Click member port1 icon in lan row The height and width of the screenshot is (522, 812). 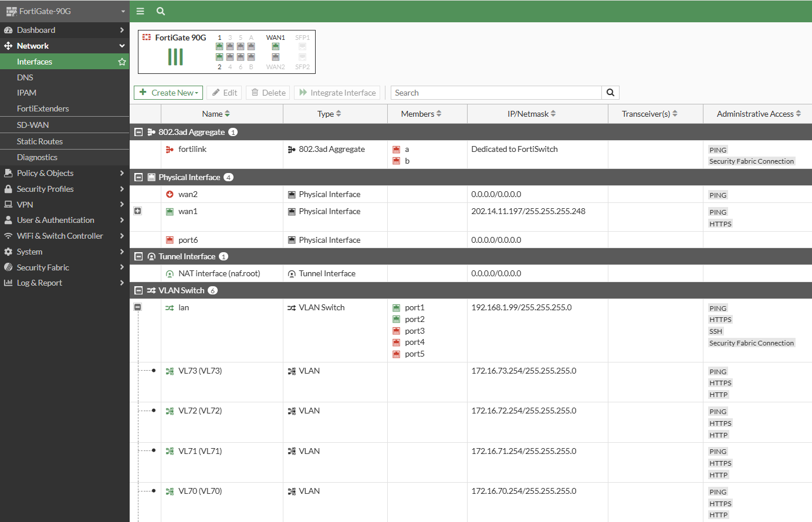[396, 308]
